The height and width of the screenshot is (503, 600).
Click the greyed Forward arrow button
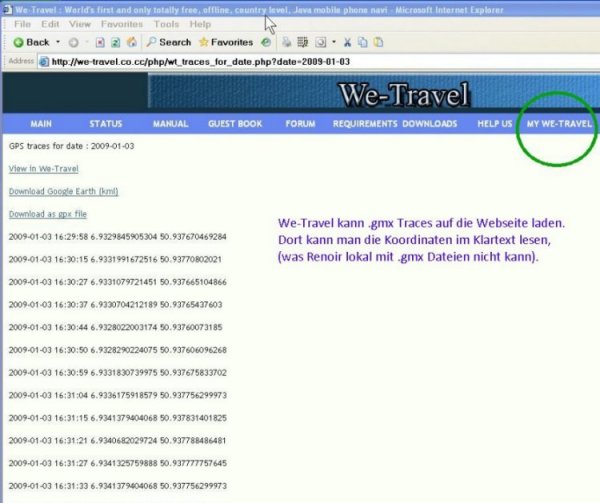tap(73, 42)
